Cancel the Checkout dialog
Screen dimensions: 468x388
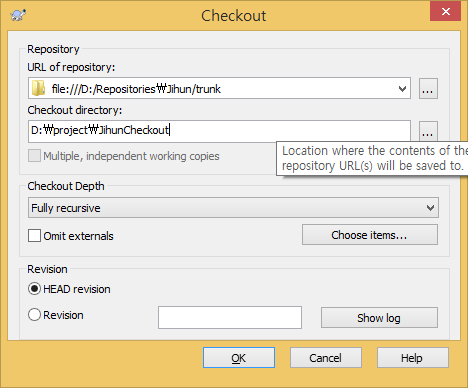(325, 358)
